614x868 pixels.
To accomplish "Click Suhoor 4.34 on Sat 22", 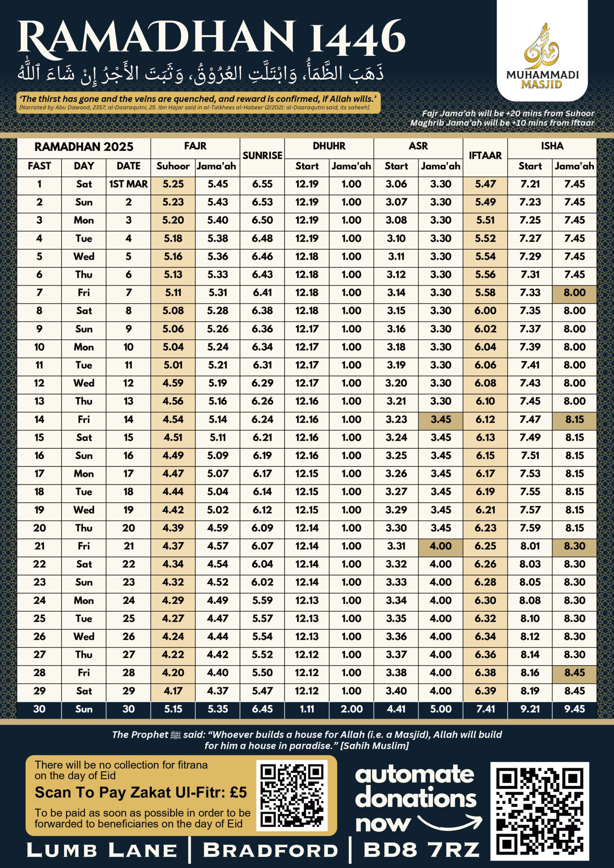I will pos(173,564).
